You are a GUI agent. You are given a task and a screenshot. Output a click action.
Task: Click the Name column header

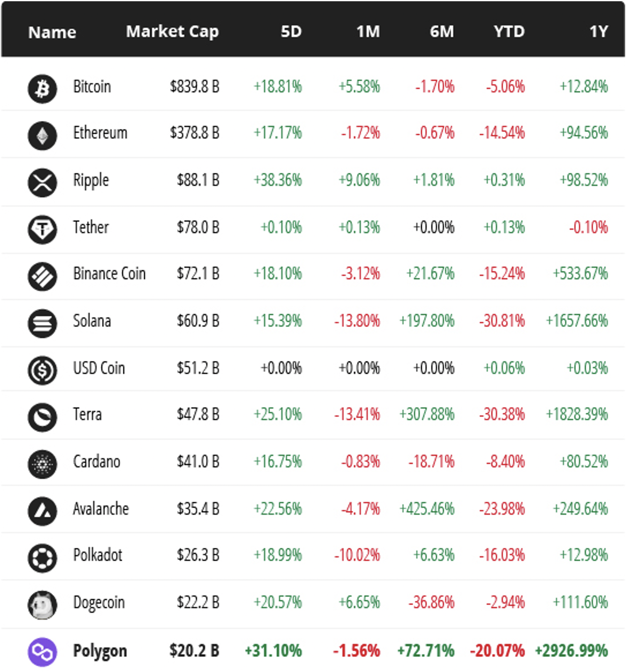[x=52, y=32]
